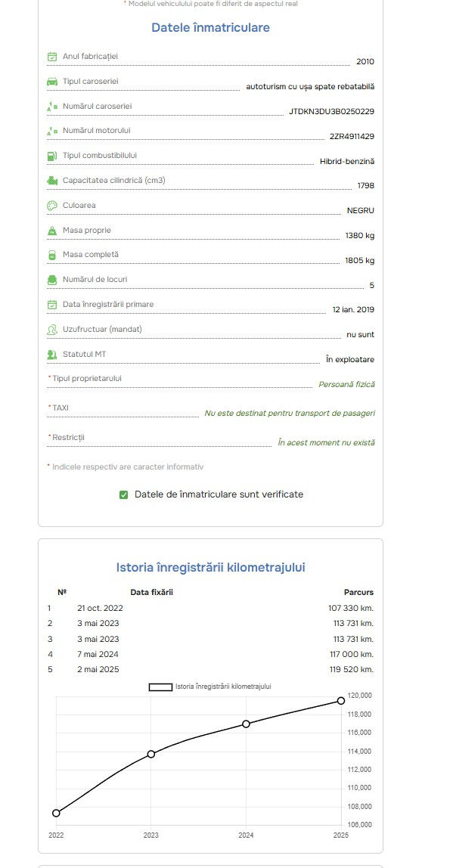Click the Data fixării column header
Image resolution: width=453 pixels, height=868 pixels.
pos(152,592)
